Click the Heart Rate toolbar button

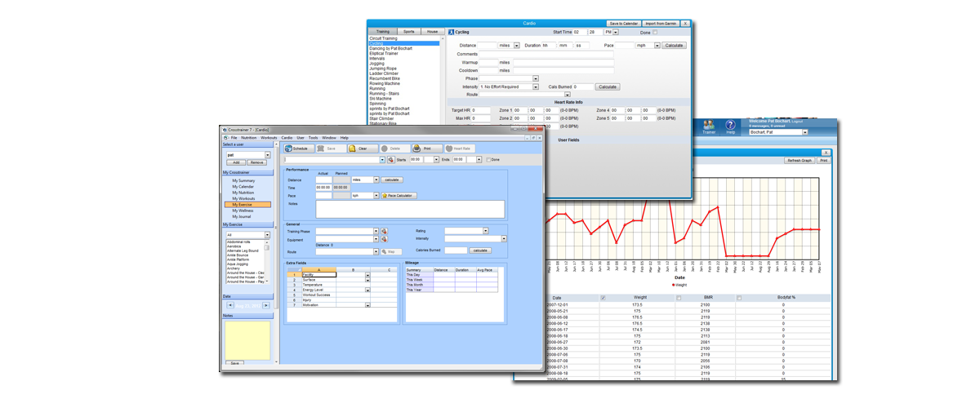pos(460,149)
